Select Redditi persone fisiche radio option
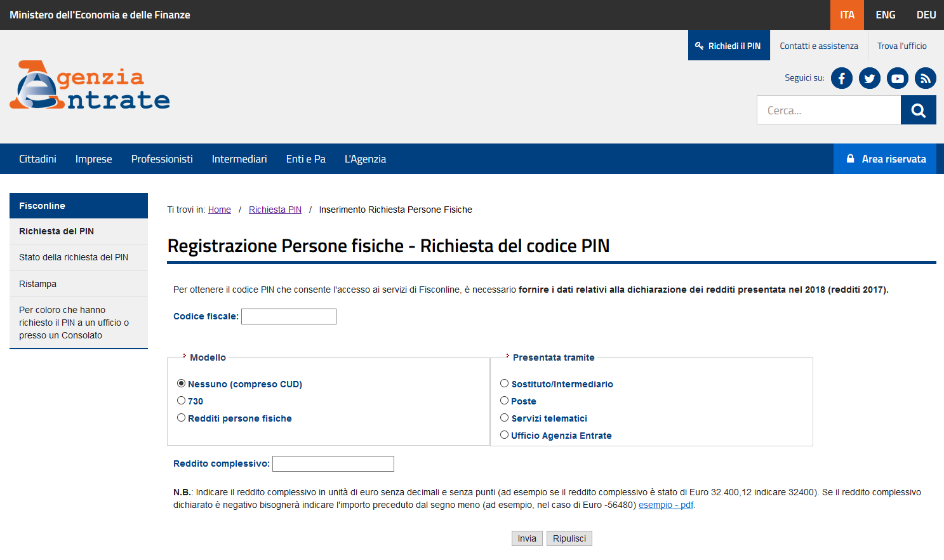The height and width of the screenshot is (560, 944). click(x=182, y=418)
